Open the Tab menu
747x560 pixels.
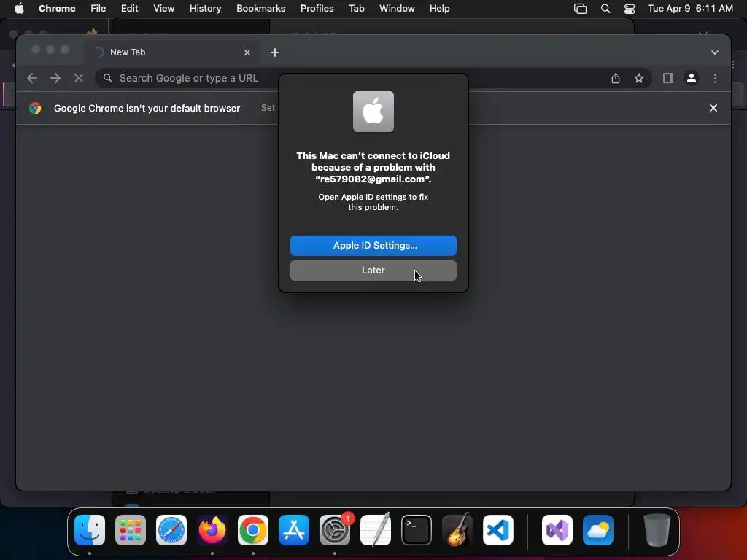pyautogui.click(x=356, y=8)
